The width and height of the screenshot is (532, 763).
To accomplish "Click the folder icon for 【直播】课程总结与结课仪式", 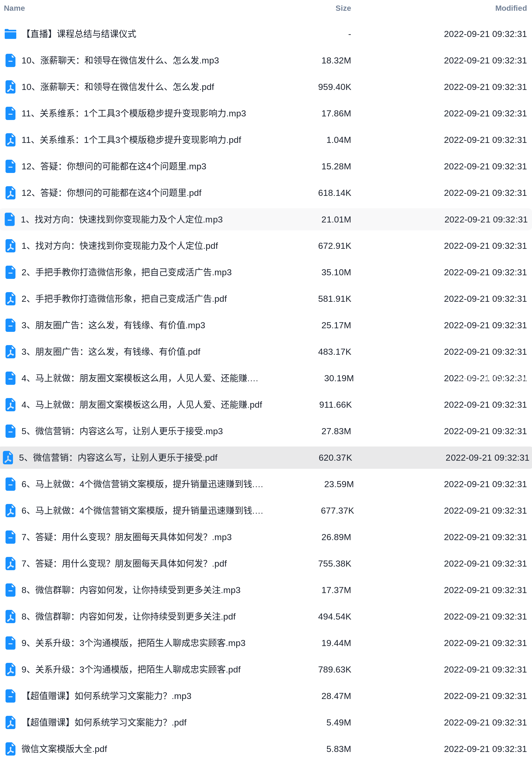I will coord(11,34).
